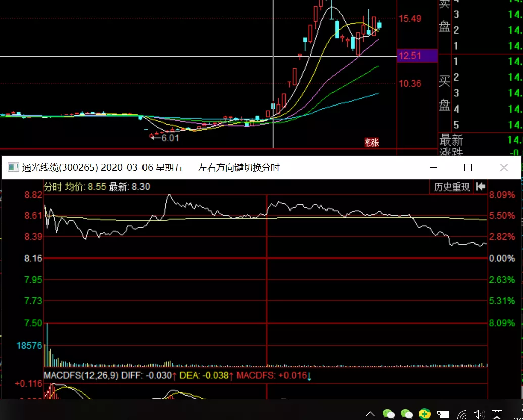Click the purple 12.51 price label
Image resolution: width=523 pixels, height=420 pixels.
click(x=416, y=56)
